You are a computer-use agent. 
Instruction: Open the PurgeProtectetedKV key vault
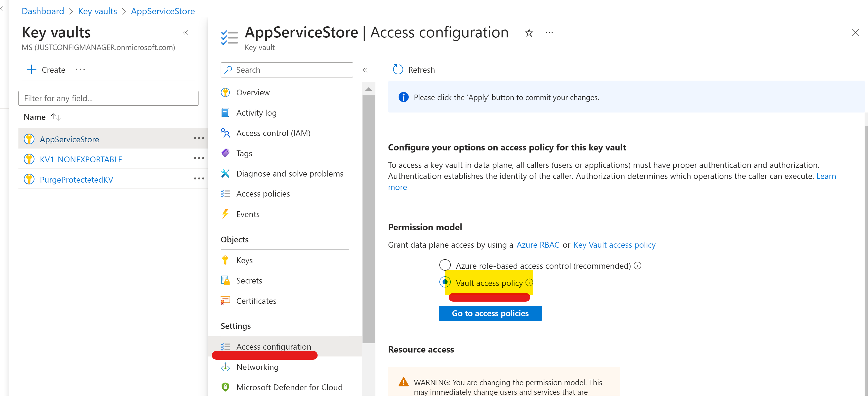(x=77, y=179)
